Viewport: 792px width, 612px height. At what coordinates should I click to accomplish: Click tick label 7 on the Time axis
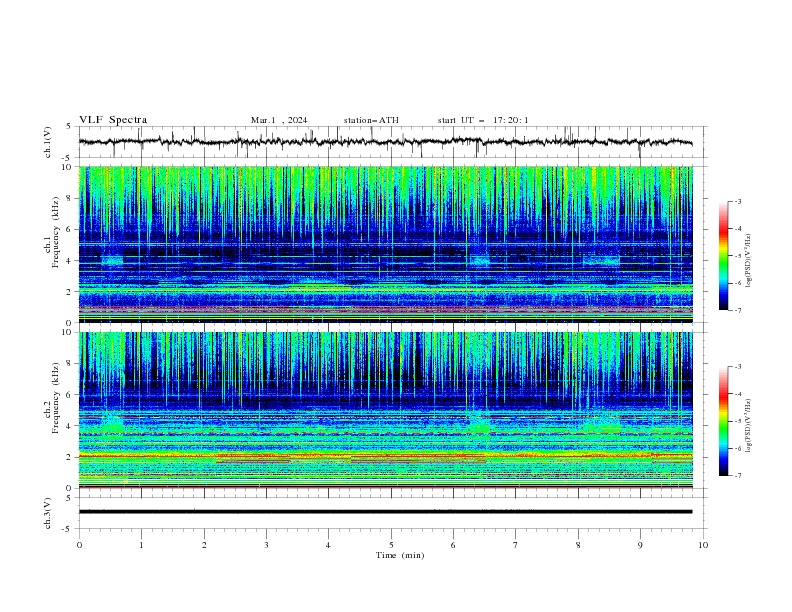tap(516, 545)
